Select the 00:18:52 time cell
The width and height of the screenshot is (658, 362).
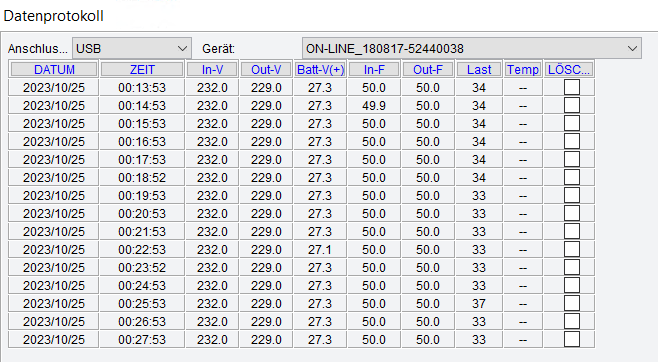tap(142, 177)
